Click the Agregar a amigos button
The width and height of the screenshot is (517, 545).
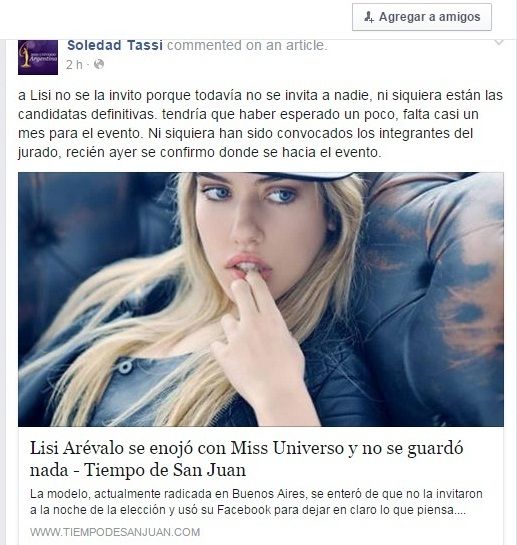pos(422,17)
